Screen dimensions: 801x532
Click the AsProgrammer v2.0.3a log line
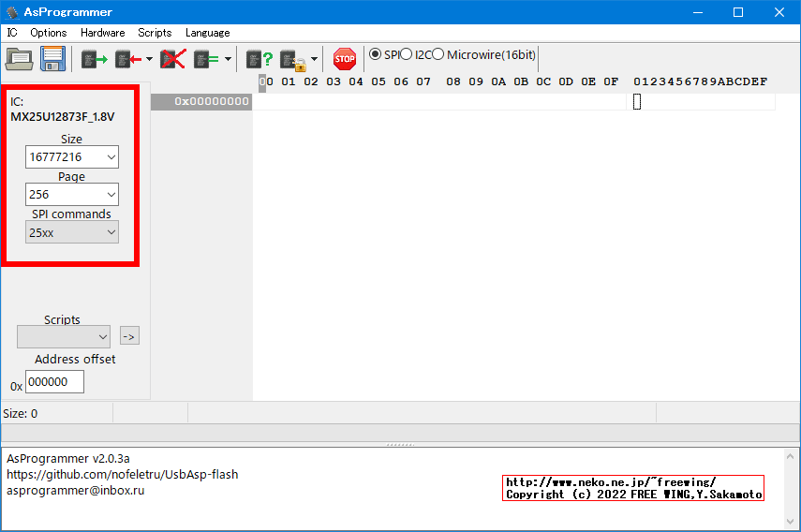tap(68, 459)
